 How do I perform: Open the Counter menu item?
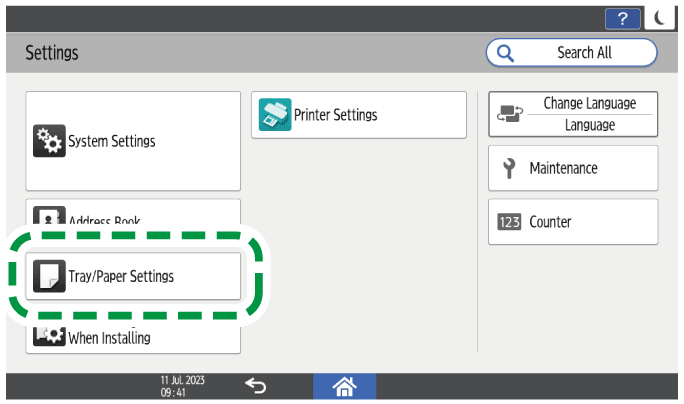click(x=573, y=221)
